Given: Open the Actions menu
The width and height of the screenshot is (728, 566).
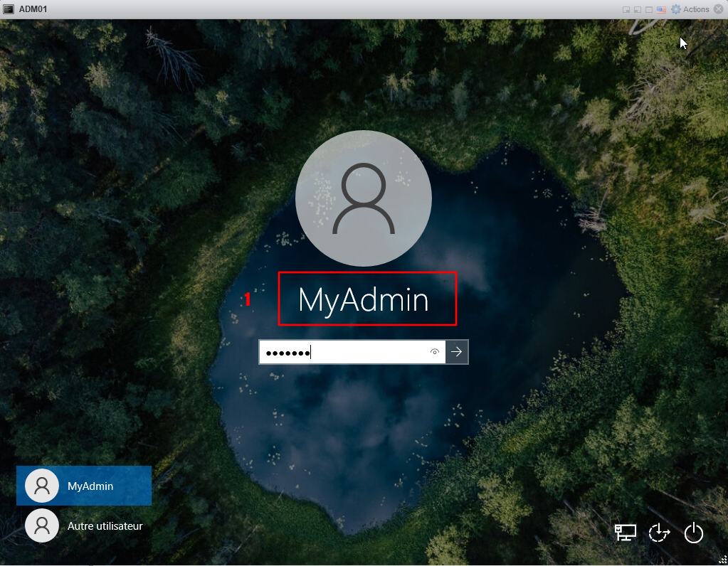Looking at the screenshot, I should [696, 9].
